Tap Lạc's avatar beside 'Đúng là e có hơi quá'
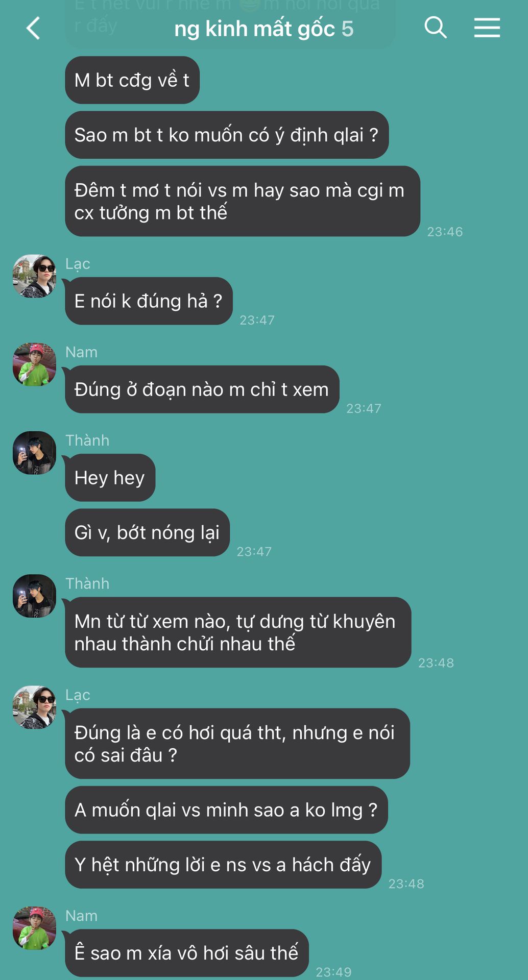 pyautogui.click(x=34, y=707)
